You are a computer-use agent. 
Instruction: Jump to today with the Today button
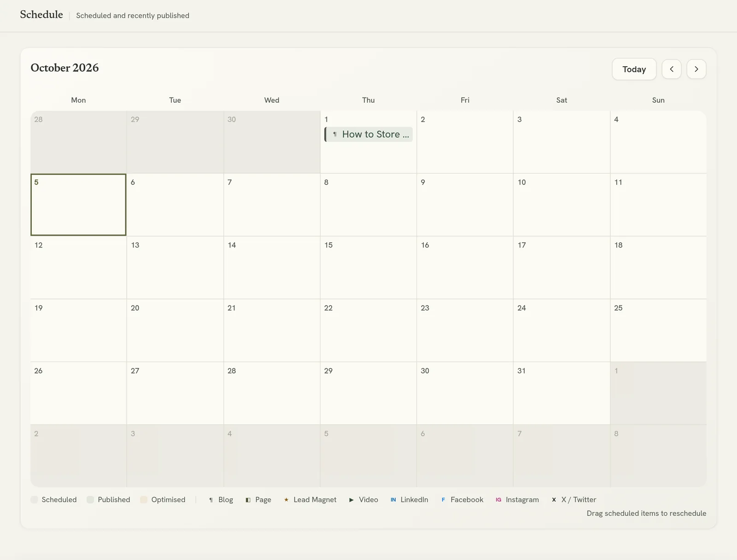(634, 69)
